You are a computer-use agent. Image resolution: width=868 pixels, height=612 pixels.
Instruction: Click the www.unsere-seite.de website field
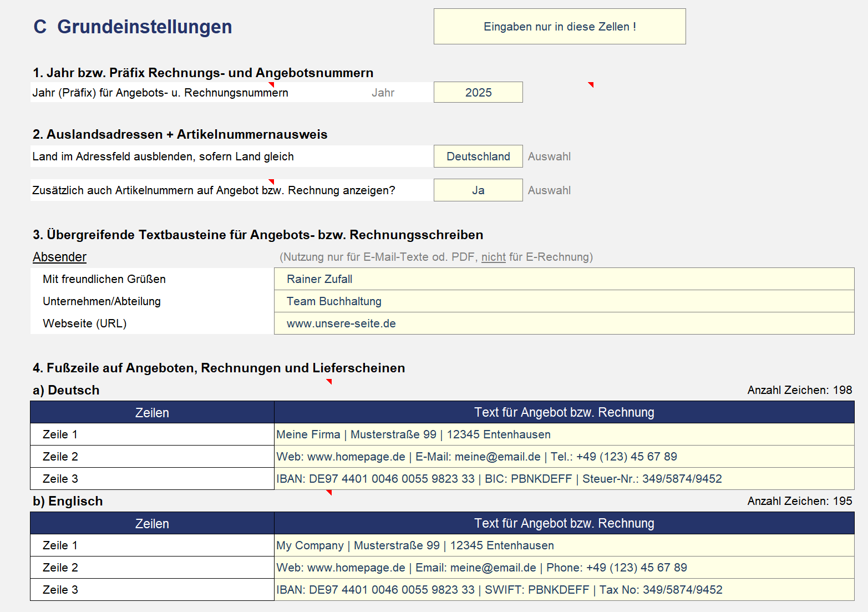click(x=564, y=323)
